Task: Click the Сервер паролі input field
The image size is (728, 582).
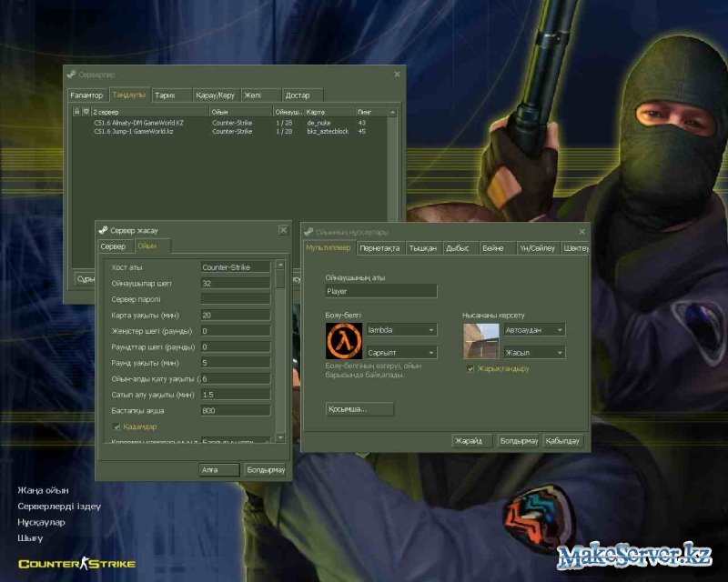Action: (x=236, y=299)
